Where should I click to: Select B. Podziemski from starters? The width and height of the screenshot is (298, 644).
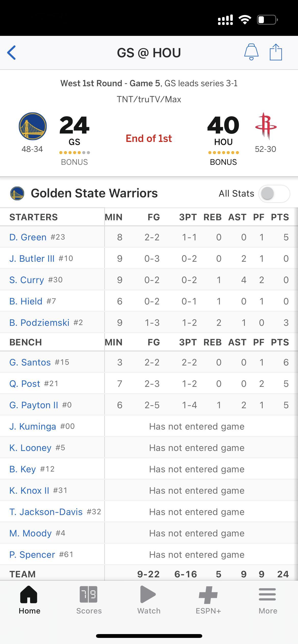tap(39, 323)
